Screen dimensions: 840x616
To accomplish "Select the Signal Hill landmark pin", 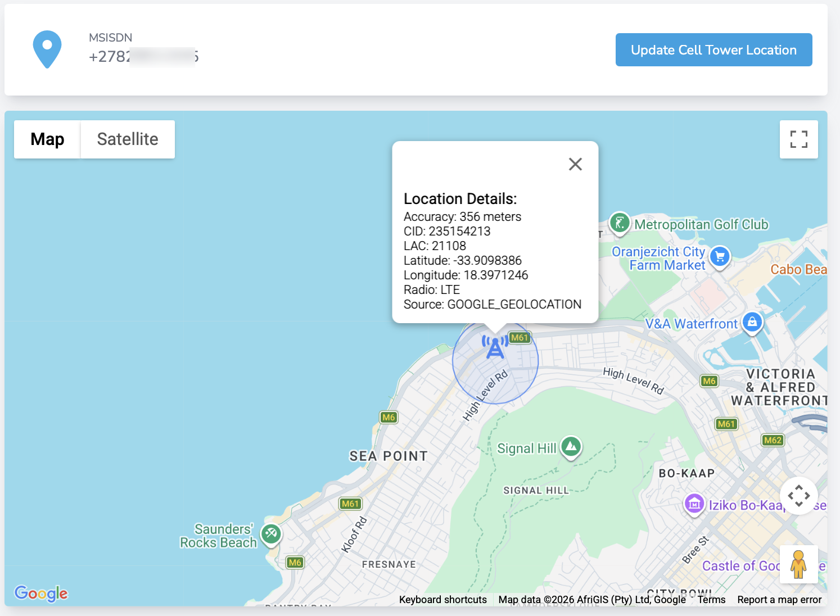I will 571,448.
